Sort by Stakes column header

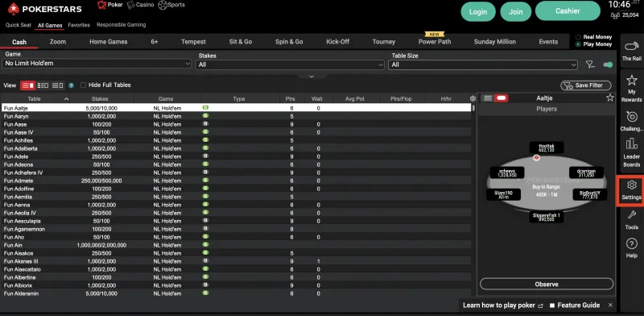pyautogui.click(x=100, y=98)
